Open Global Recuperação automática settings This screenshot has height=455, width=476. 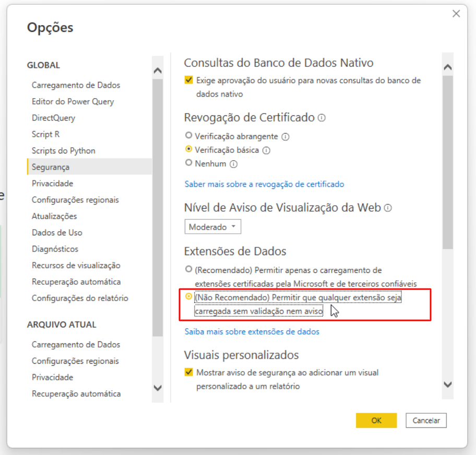[x=76, y=282]
